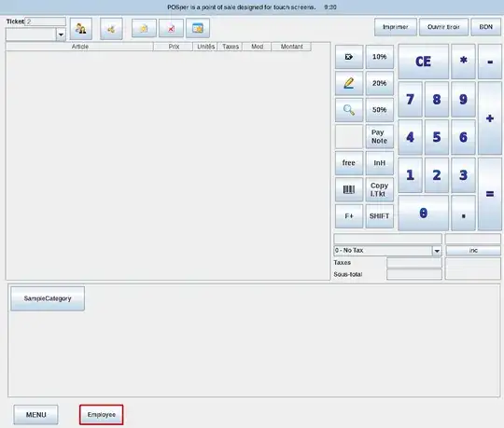Search products with magnifying glass icon
The height and width of the screenshot is (428, 504).
coord(349,110)
